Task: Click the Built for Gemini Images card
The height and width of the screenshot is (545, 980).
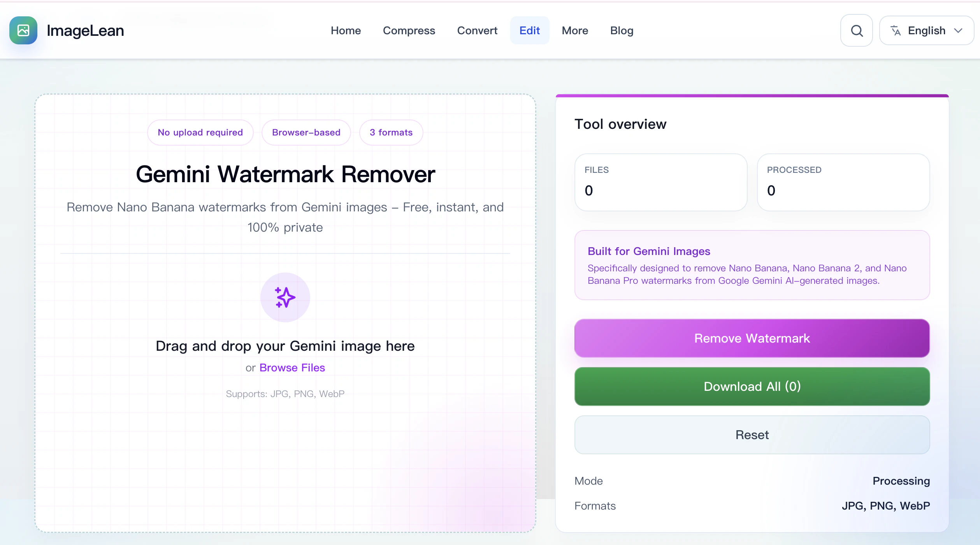Action: pos(752,265)
